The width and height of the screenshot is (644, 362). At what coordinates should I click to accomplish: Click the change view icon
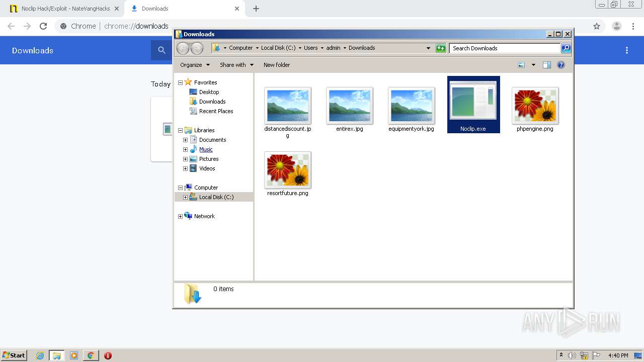(x=521, y=65)
